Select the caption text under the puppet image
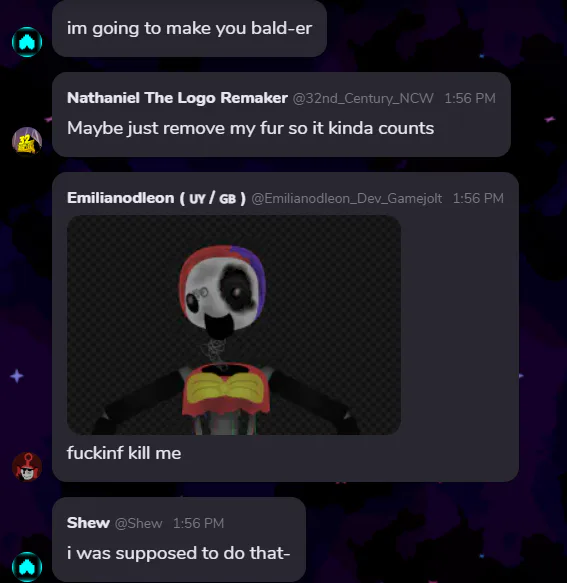Screen dimensions: 567x583 124,453
